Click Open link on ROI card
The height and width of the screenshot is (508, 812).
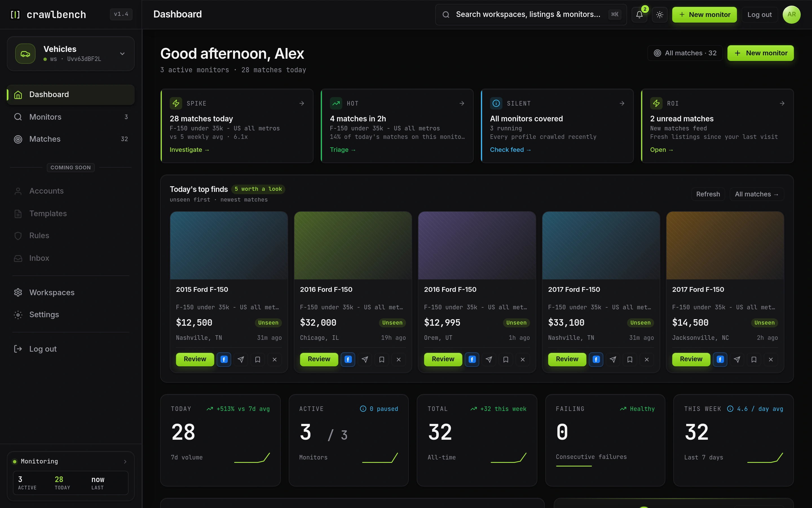point(662,150)
